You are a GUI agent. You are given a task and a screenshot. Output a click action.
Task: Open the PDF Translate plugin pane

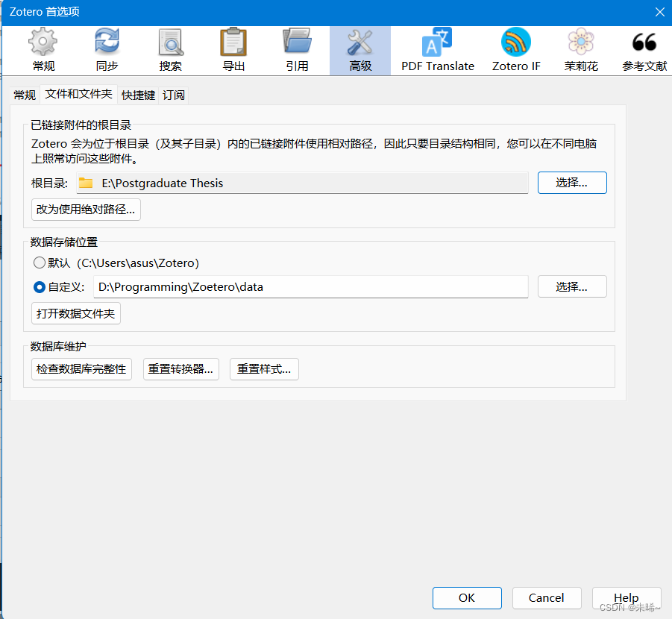[438, 51]
